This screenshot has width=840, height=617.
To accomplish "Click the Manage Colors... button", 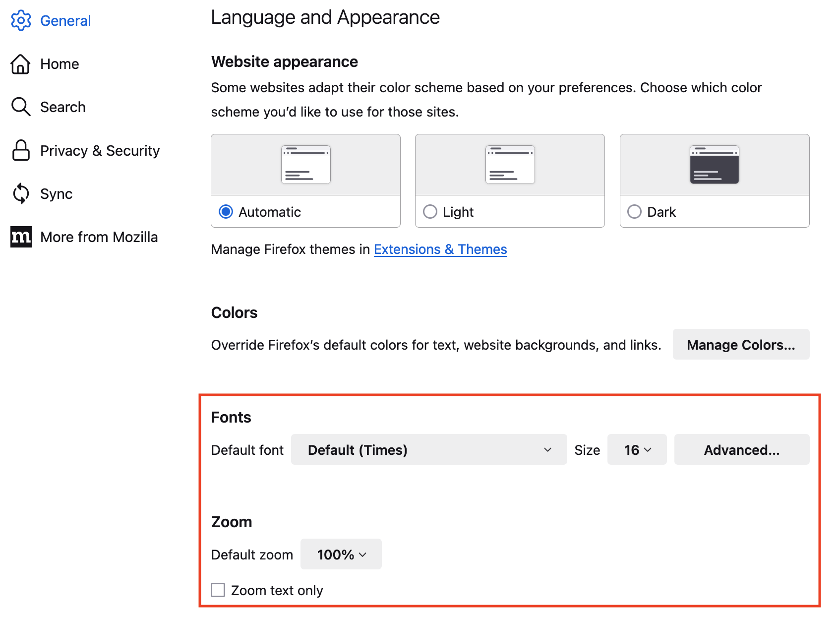I will tap(741, 344).
